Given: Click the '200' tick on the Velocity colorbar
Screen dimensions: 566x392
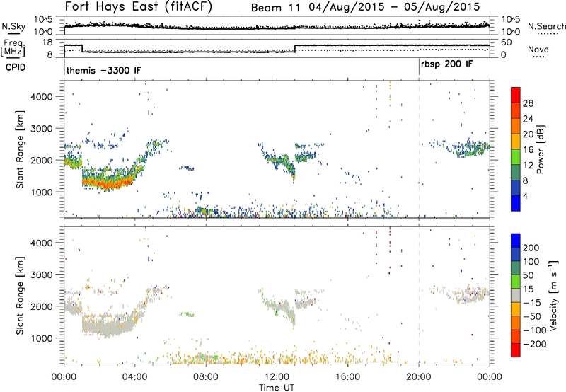Looking at the screenshot, I should click(x=531, y=248).
